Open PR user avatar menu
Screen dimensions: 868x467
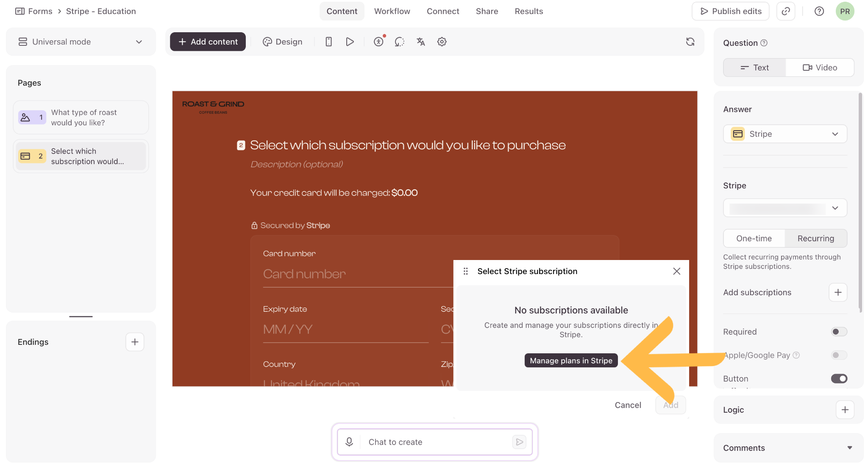coord(845,11)
